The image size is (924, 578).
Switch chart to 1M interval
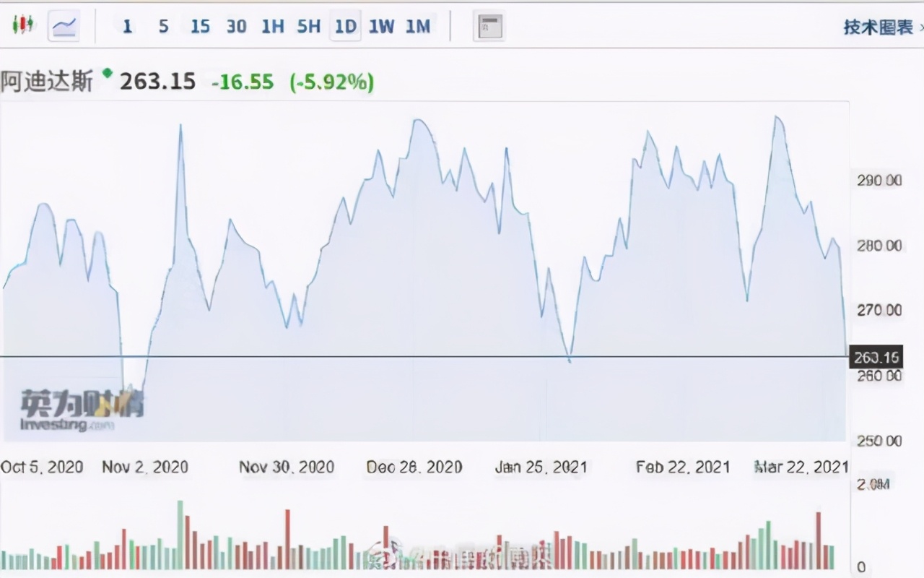[417, 27]
